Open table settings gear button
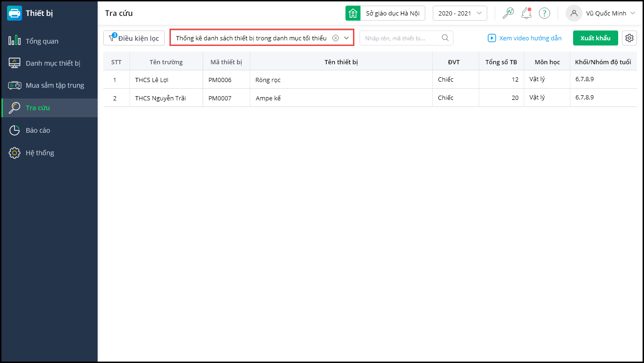 [629, 38]
